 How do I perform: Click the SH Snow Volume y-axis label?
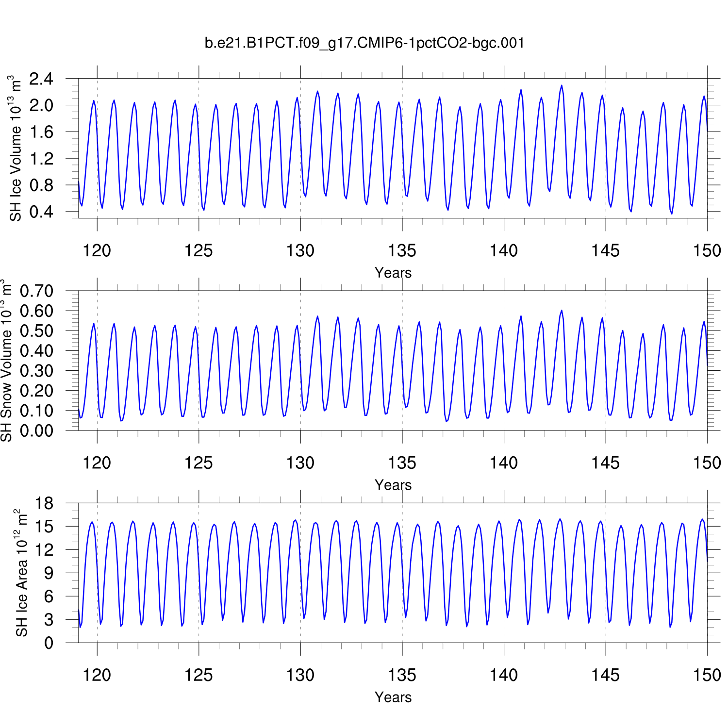pos(6,360)
